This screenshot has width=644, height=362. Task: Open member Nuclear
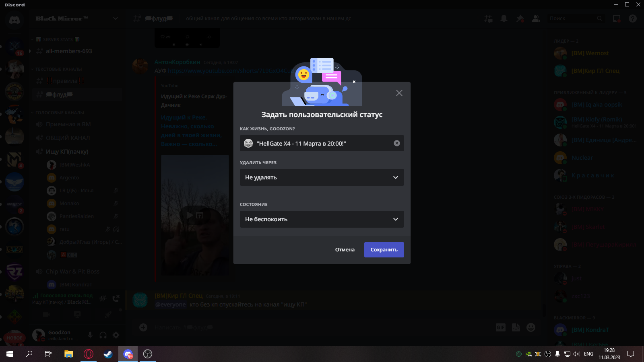click(596, 158)
